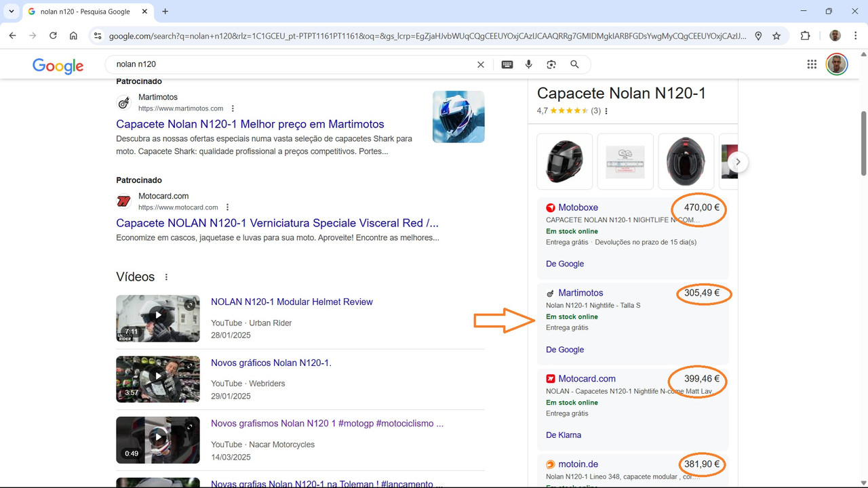Reload the page with refresh icon
The height and width of the screenshot is (488, 868).
coord(53,36)
